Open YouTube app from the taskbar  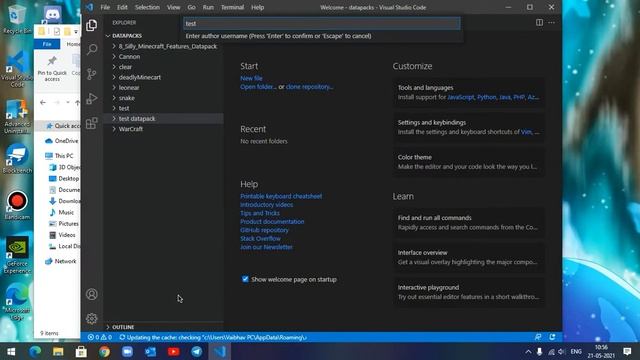point(173,351)
